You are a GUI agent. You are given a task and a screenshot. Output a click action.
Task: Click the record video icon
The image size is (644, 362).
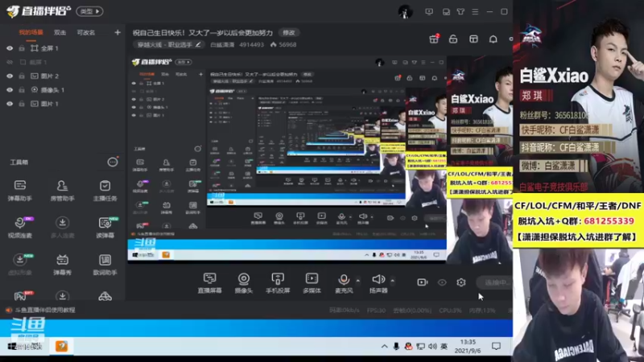click(x=422, y=282)
